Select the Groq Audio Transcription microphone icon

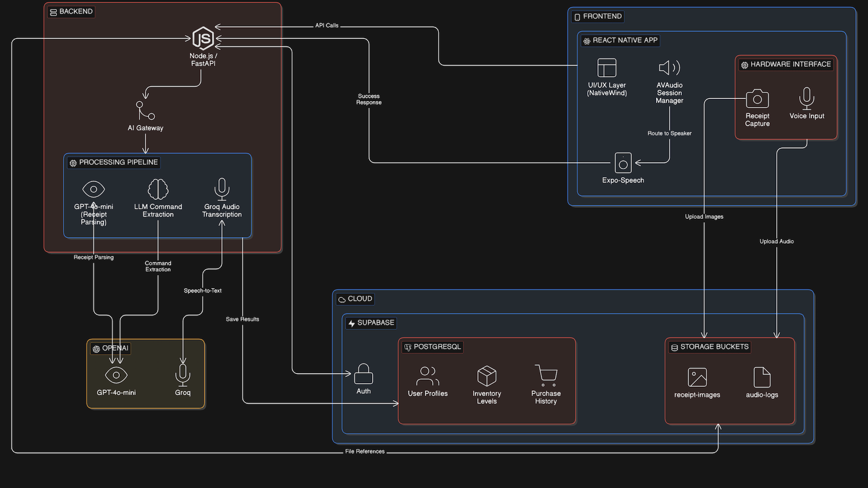pos(222,189)
